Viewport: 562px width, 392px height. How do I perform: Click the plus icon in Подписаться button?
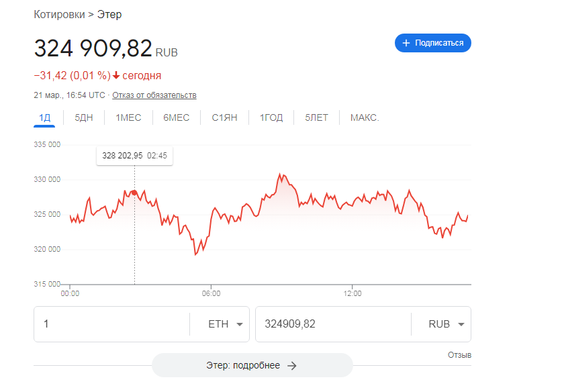[x=406, y=43]
